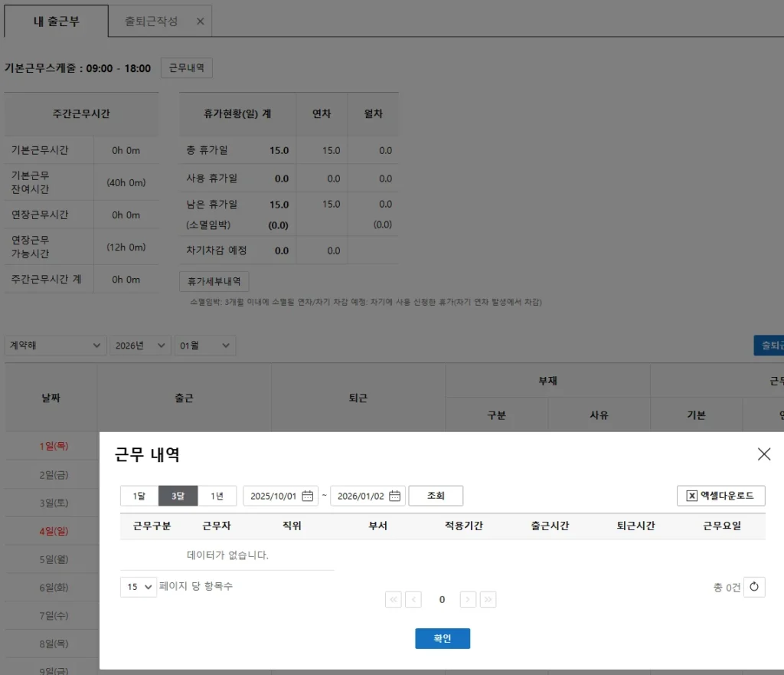Jump to the last page of results
The image size is (784, 675).
pos(488,599)
